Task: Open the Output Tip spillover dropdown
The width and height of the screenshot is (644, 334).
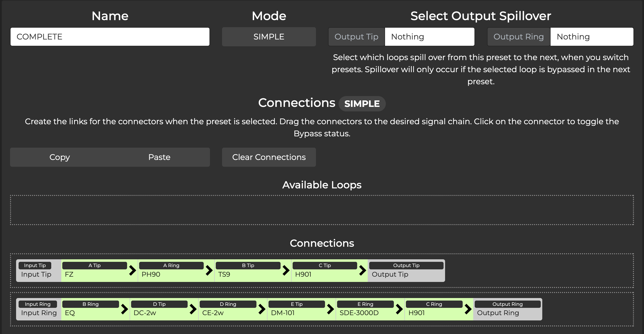Action: point(430,37)
